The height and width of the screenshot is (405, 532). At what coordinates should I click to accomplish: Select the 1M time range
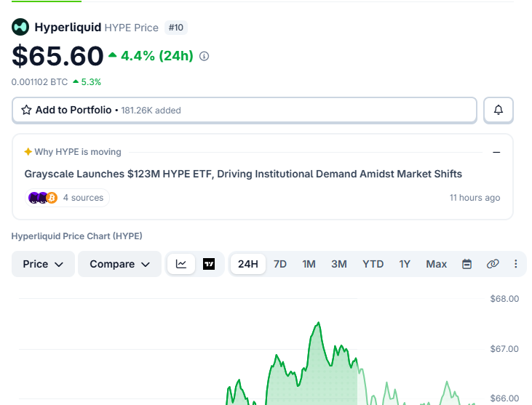coord(309,264)
